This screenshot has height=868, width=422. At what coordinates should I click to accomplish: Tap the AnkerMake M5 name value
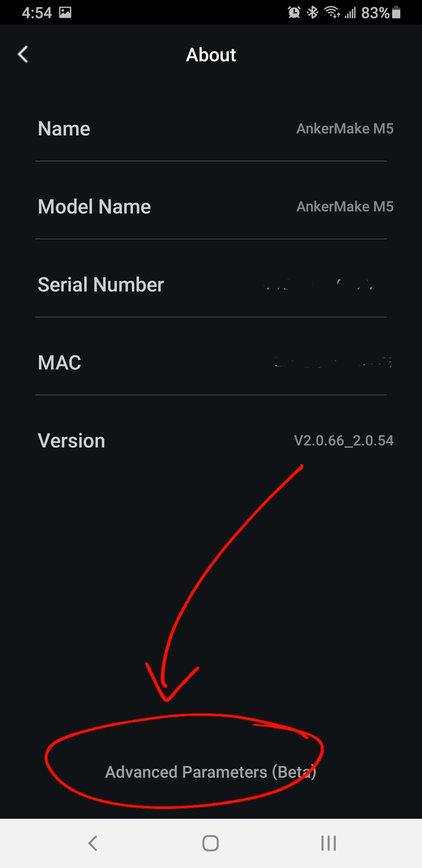point(345,129)
